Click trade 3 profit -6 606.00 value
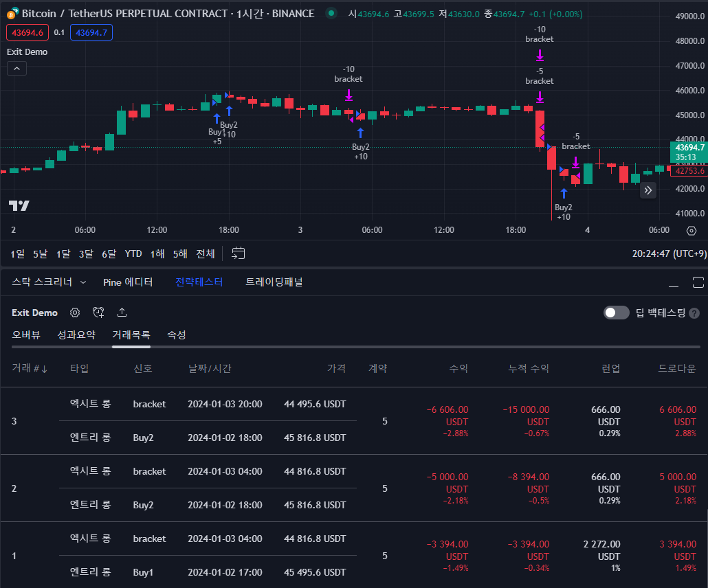Viewport: 708px width, 588px height. coord(447,410)
